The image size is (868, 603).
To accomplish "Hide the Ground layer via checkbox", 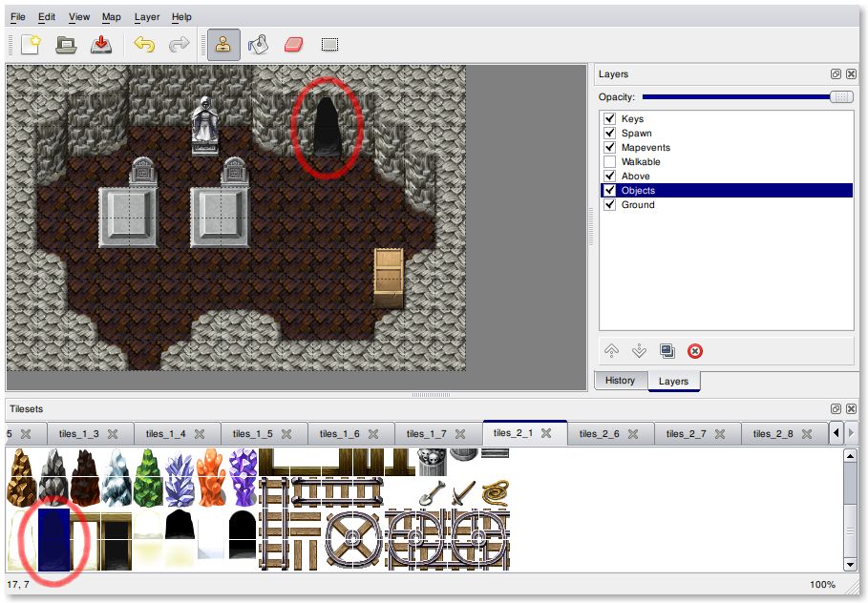I will point(608,205).
